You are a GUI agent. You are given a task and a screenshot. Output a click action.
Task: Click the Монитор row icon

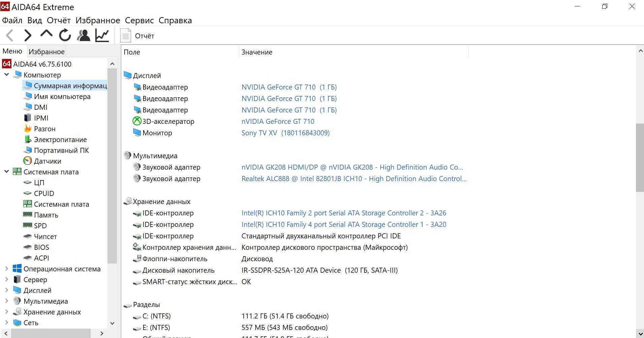coord(137,132)
